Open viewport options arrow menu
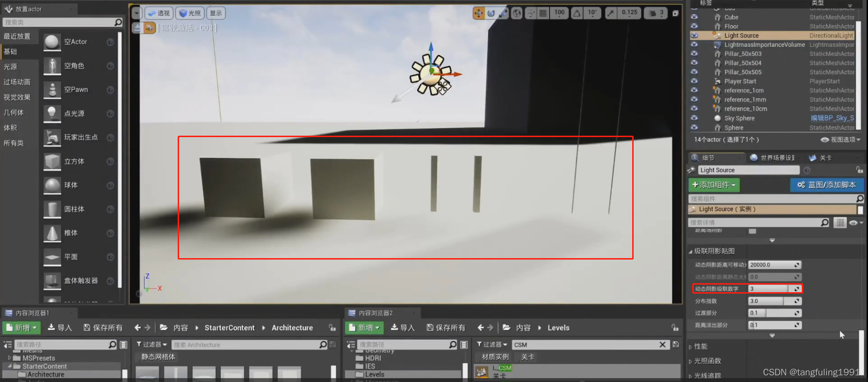Viewport: 868px width, 382px height. coord(136,13)
